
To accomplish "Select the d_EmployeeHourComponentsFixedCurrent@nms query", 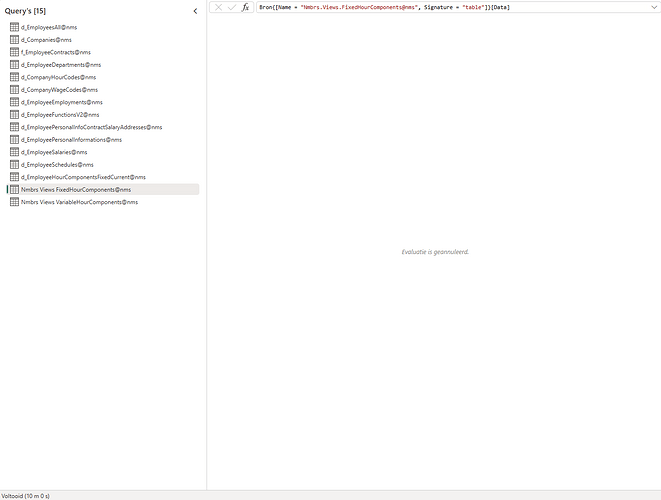I will [83, 177].
